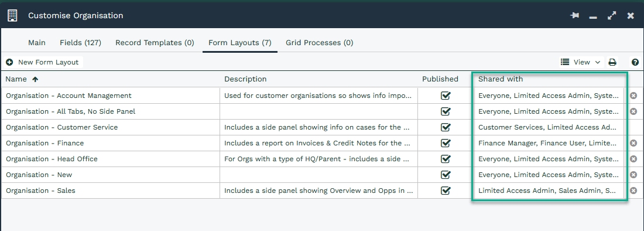Click Shared with cell for Head Office row

tap(549, 159)
